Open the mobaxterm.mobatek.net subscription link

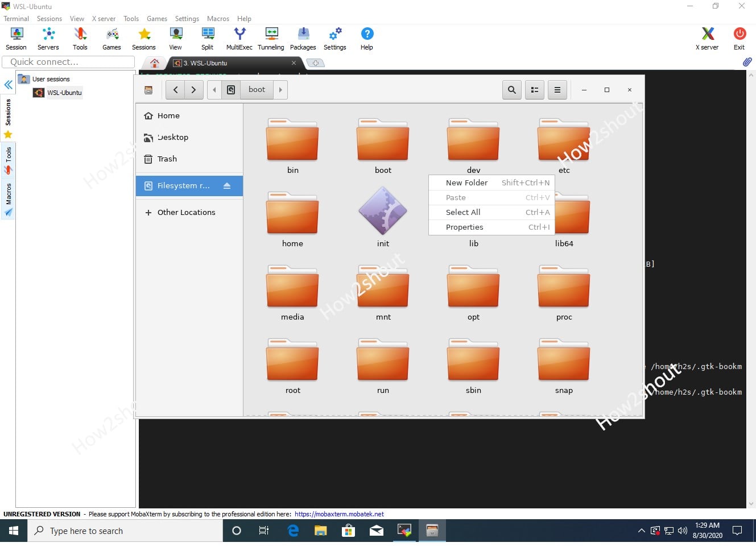click(x=339, y=514)
